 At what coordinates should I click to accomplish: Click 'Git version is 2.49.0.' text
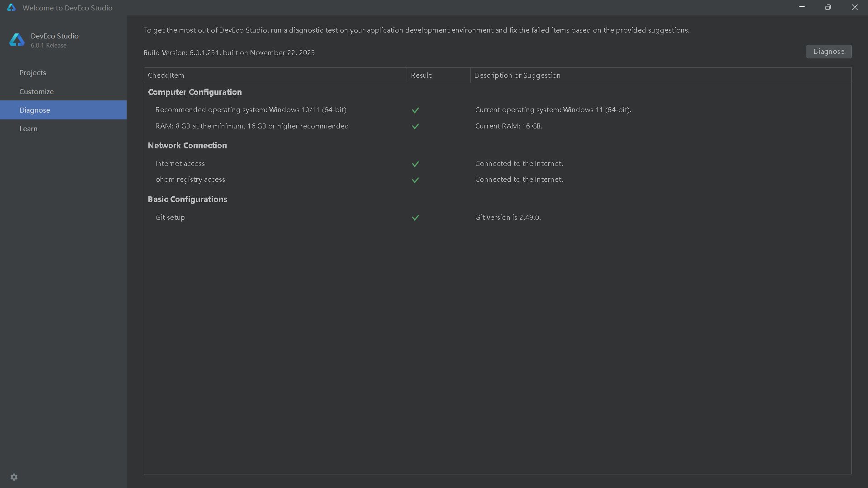(x=508, y=218)
